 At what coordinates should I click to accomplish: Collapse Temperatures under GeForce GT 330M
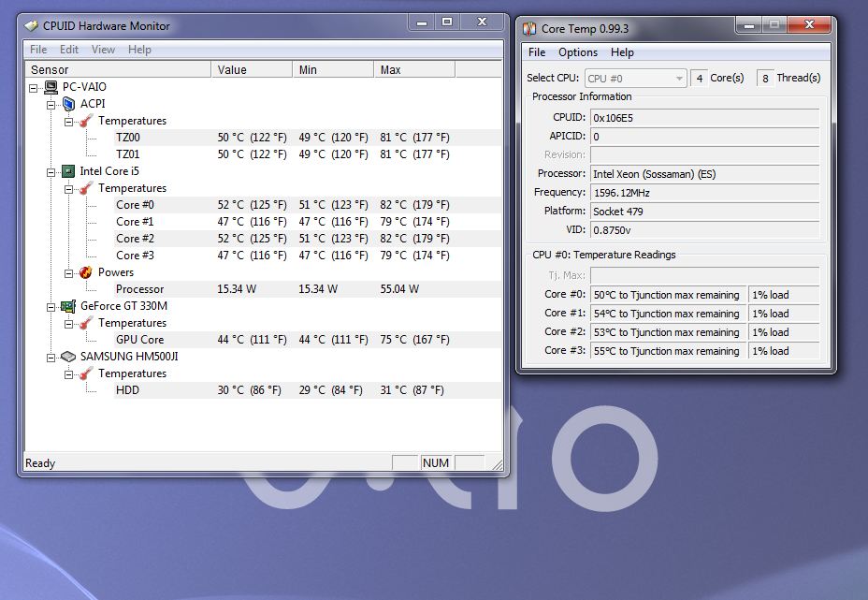coord(68,324)
